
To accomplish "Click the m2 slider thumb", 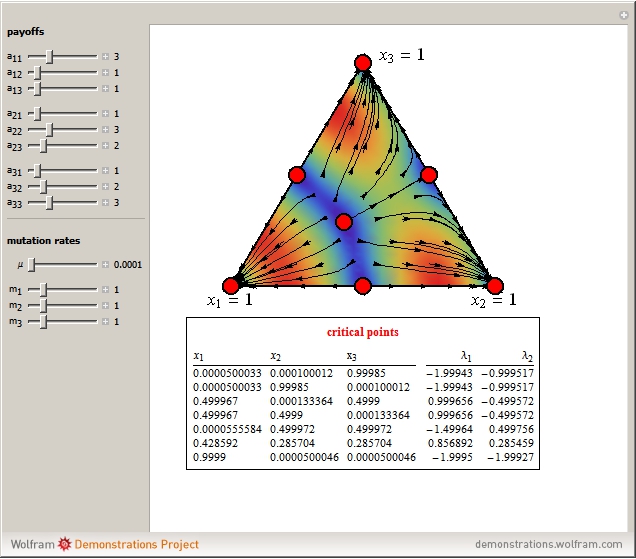I will (x=43, y=305).
